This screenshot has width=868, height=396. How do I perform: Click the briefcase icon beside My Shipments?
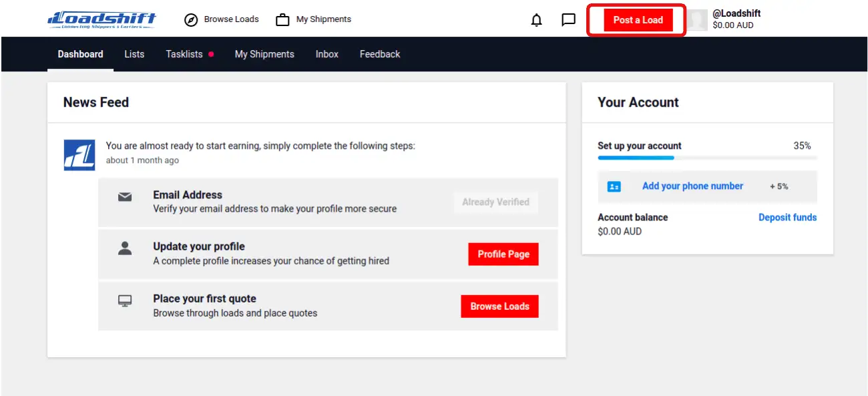tap(282, 20)
